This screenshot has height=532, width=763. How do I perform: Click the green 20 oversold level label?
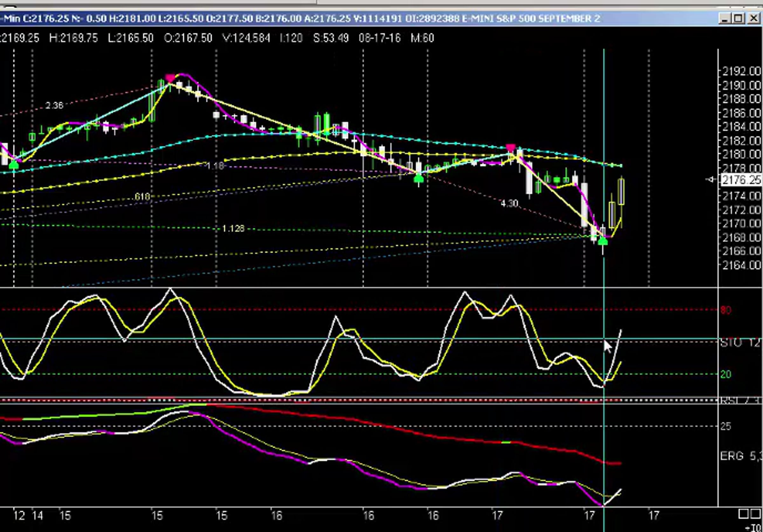click(x=726, y=374)
